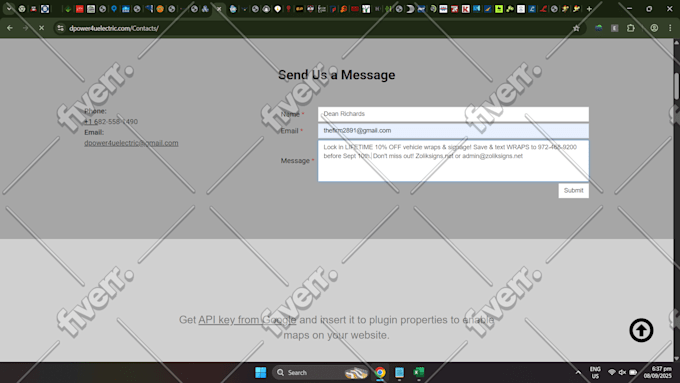Open the Notepad taskbar app
Viewport: 680px width, 383px height.
tap(399, 372)
